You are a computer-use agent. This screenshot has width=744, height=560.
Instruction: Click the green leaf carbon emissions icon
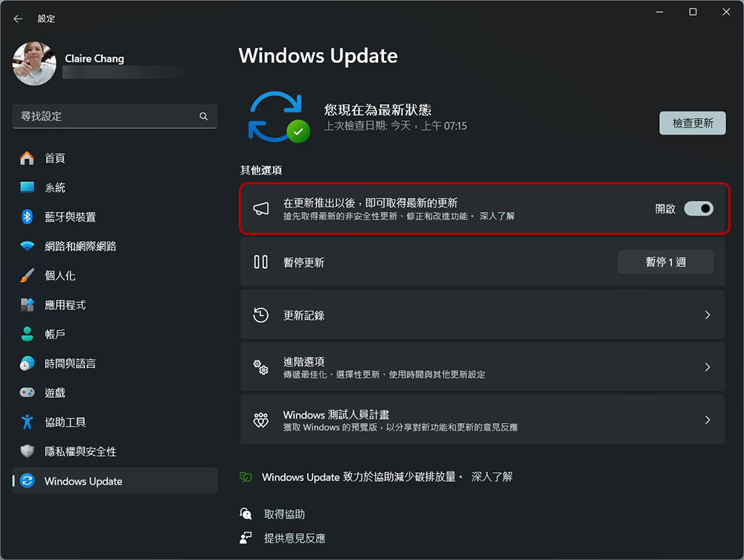(246, 477)
